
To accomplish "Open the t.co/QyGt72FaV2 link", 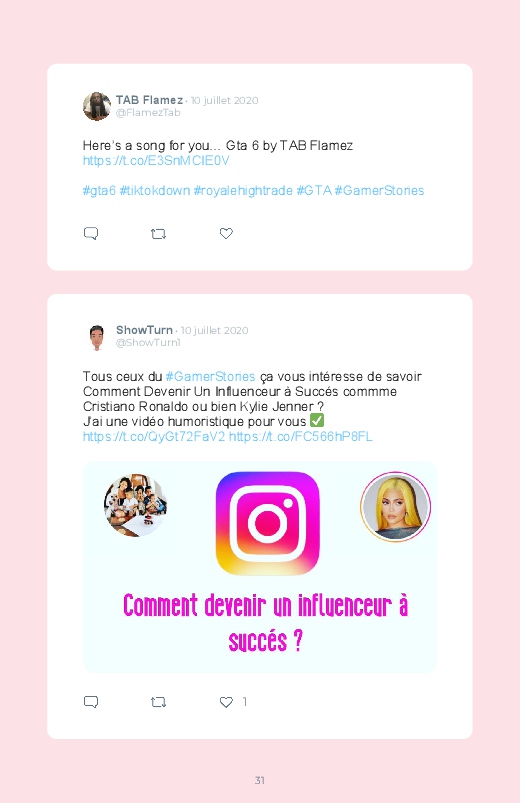I will point(154,437).
